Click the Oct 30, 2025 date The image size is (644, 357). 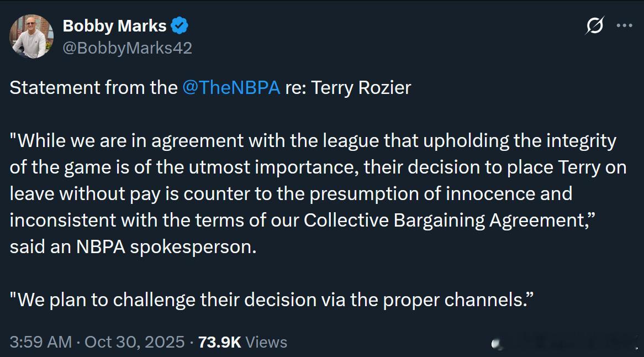pos(135,342)
